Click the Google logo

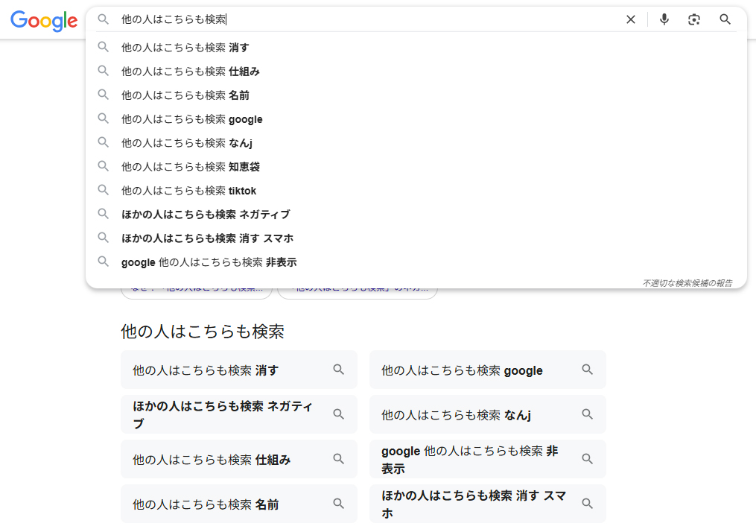click(x=44, y=21)
